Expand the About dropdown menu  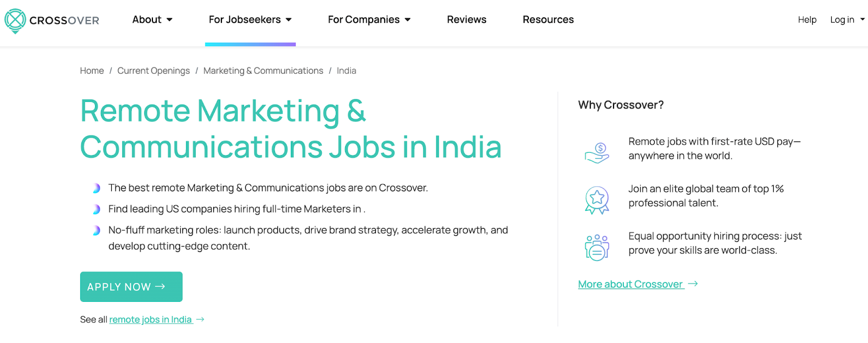pyautogui.click(x=152, y=20)
